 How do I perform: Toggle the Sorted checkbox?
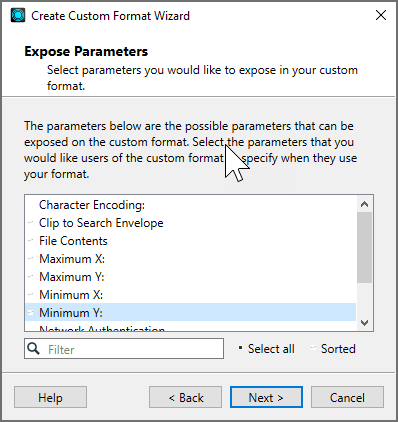[313, 348]
